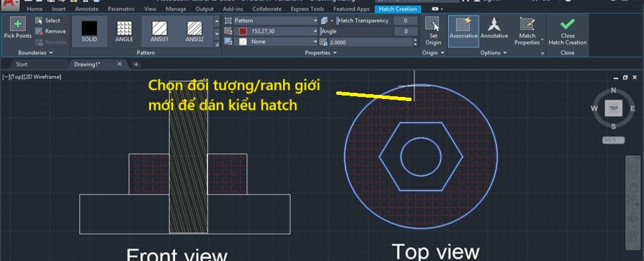Toggle the Annotative hatch option
Viewport: 644px width, 261px height.
point(494,28)
